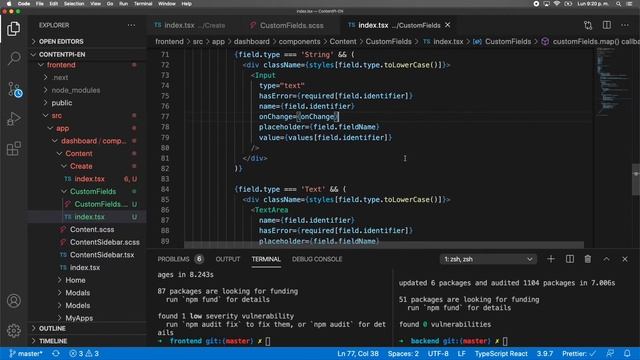The height and width of the screenshot is (360, 640).
Task: Maximize the panel with up chevron
Action: [607, 259]
